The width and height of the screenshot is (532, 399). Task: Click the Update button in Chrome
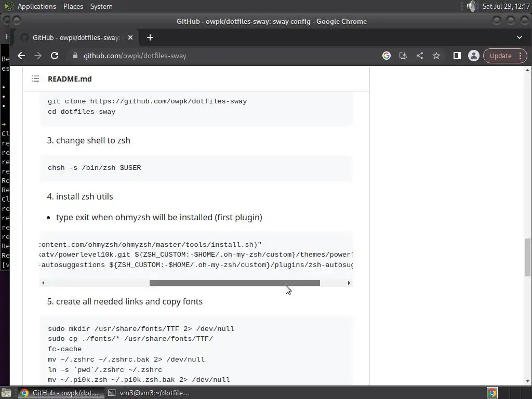coord(500,56)
